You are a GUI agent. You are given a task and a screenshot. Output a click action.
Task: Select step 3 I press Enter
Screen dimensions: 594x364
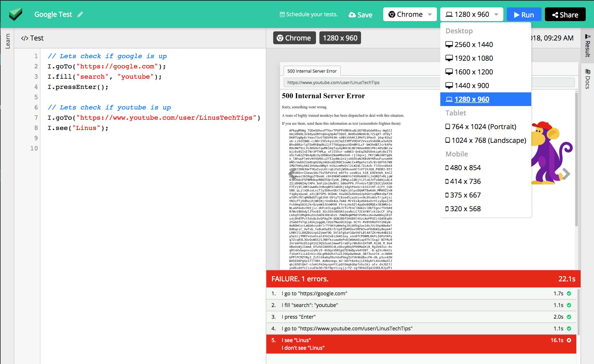421,317
